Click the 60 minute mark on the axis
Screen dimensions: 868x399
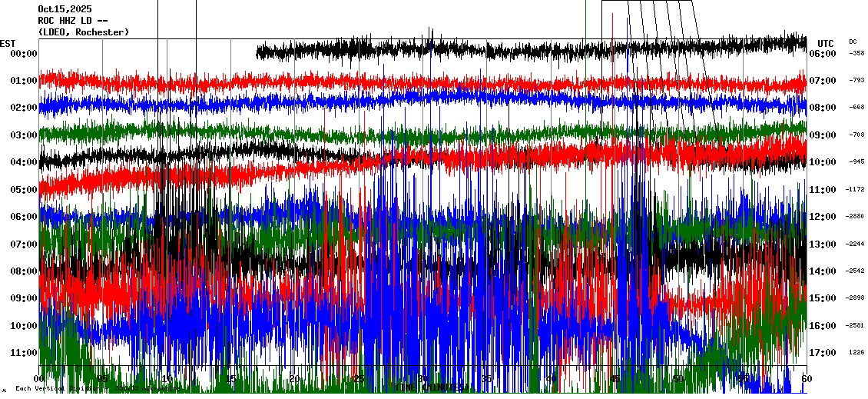point(805,379)
